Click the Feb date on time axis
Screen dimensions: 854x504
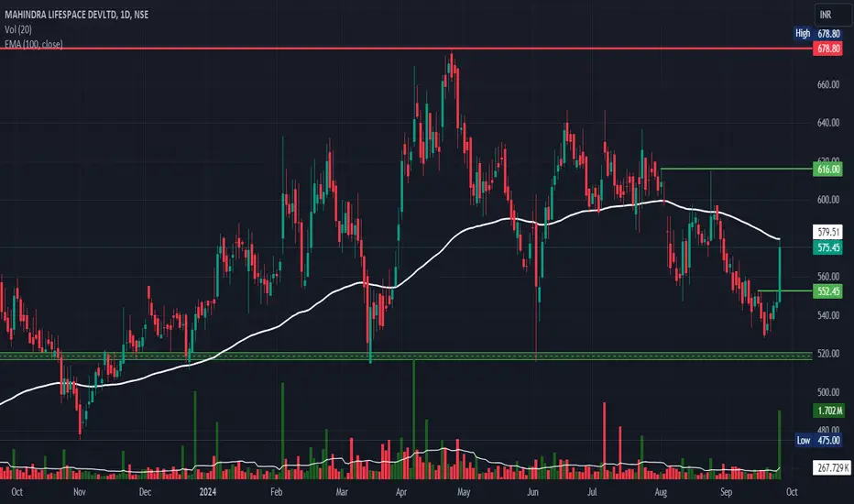tap(276, 492)
